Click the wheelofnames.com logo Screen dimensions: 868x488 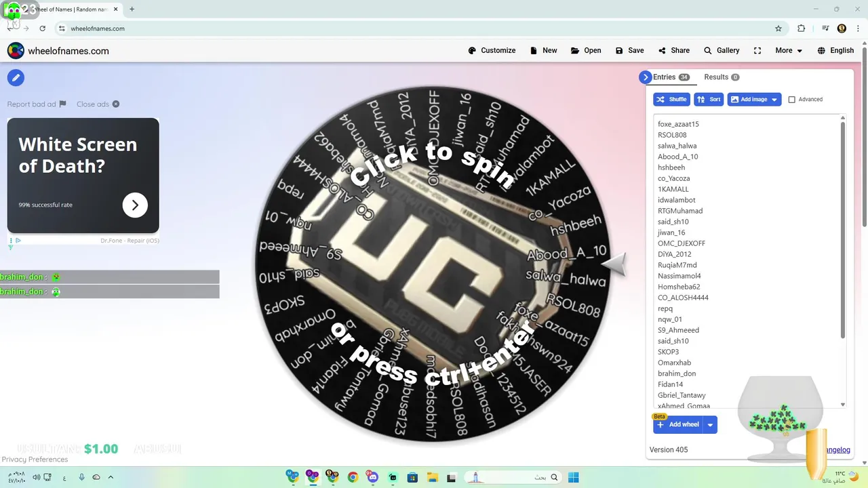(58, 51)
